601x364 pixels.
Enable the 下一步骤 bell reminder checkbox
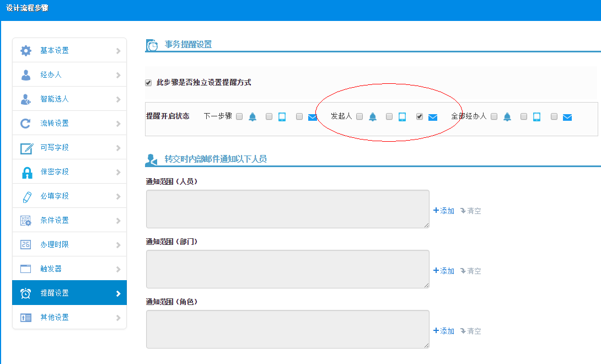[x=239, y=116]
